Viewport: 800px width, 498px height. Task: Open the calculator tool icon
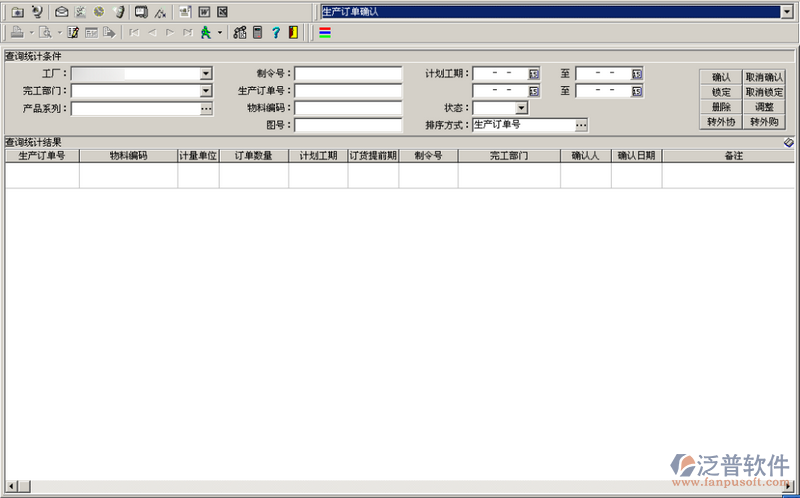point(258,32)
